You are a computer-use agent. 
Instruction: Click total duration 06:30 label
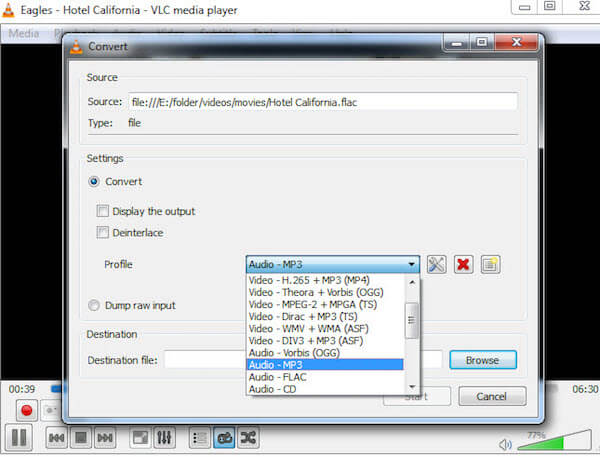pyautogui.click(x=585, y=389)
